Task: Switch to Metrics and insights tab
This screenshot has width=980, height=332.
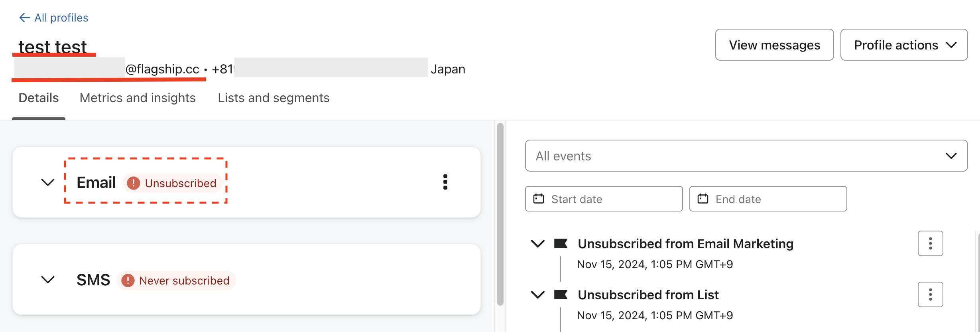Action: (x=138, y=98)
